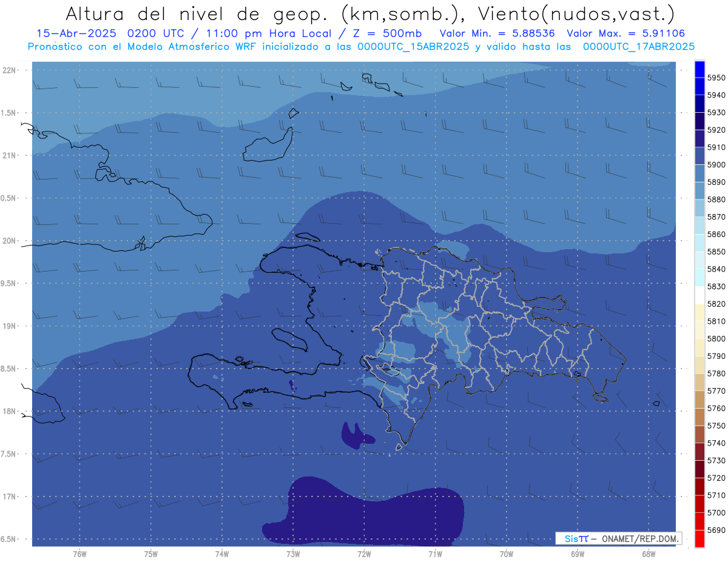Click the '70W' longitude axis label
728x562 pixels.
[x=507, y=554]
